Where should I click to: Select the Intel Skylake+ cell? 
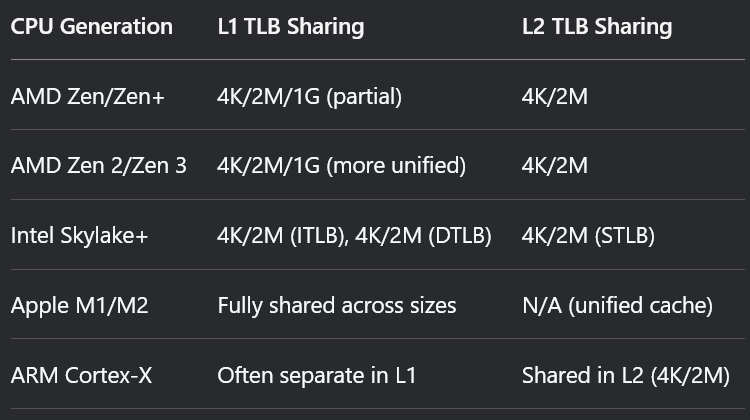click(79, 236)
